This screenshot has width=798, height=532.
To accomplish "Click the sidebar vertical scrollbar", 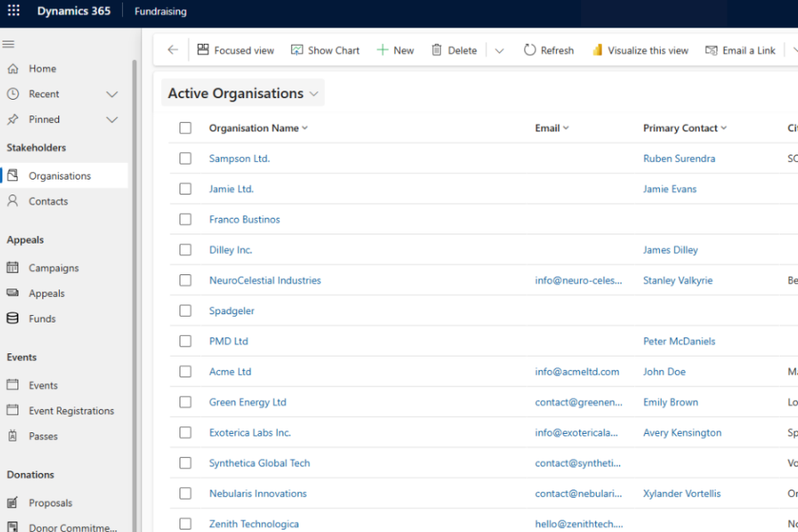I will pos(135,249).
